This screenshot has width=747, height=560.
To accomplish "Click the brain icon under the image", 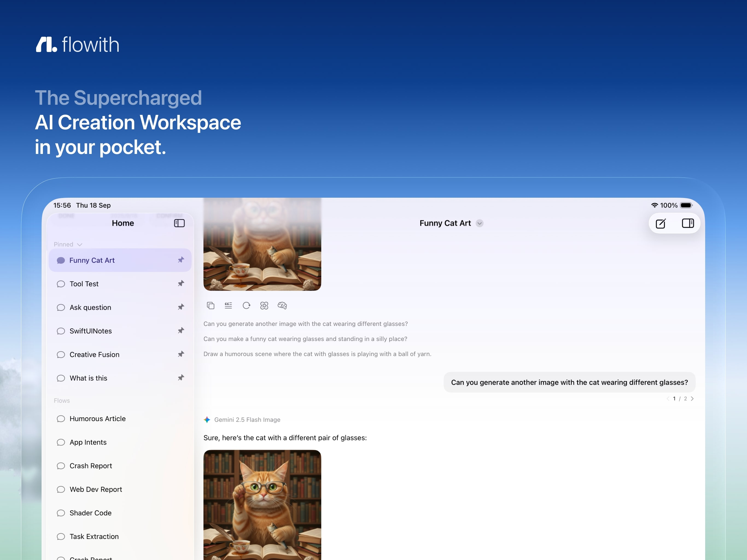I will [282, 306].
